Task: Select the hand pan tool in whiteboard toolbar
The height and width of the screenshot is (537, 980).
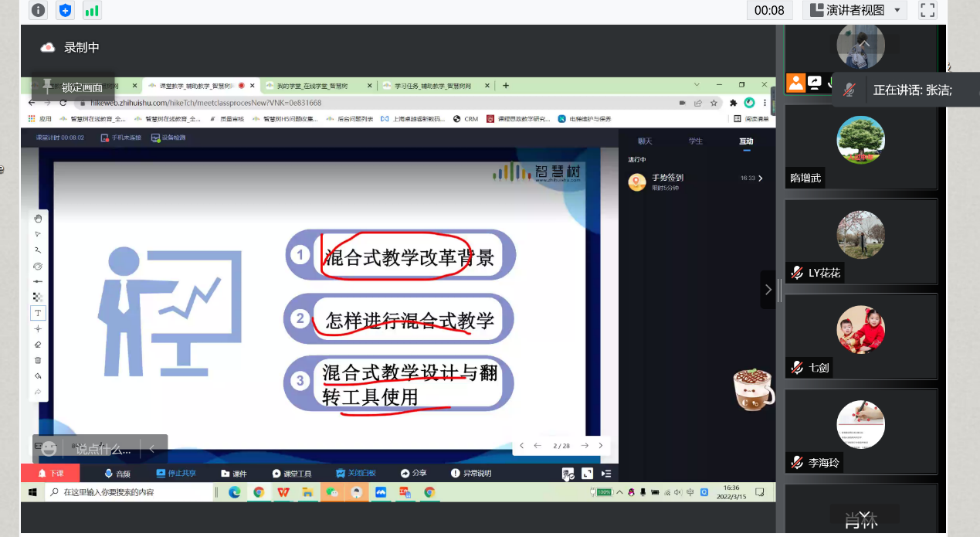Action: pyautogui.click(x=38, y=219)
